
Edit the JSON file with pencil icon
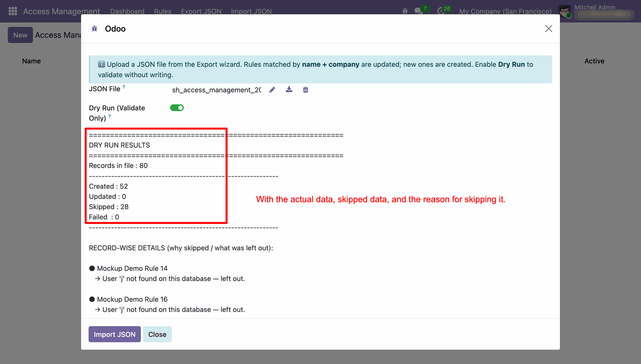pyautogui.click(x=272, y=90)
